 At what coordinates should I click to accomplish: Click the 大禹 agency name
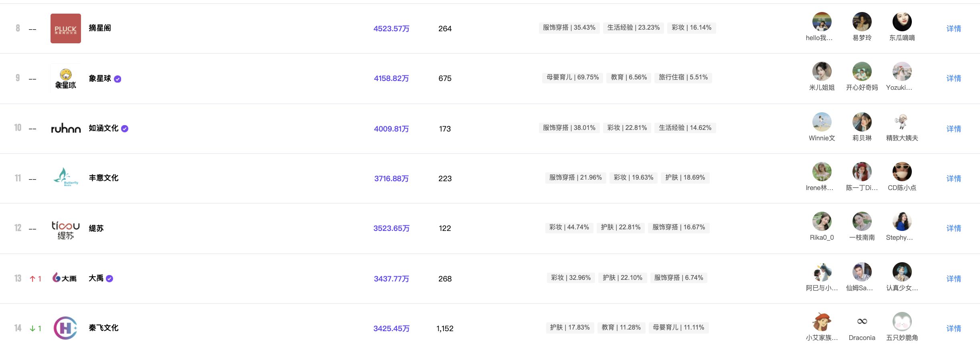(x=96, y=278)
